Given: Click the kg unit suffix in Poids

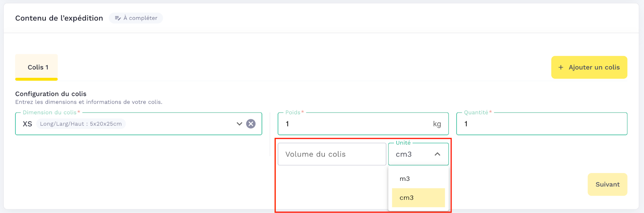Looking at the screenshot, I should 437,124.
